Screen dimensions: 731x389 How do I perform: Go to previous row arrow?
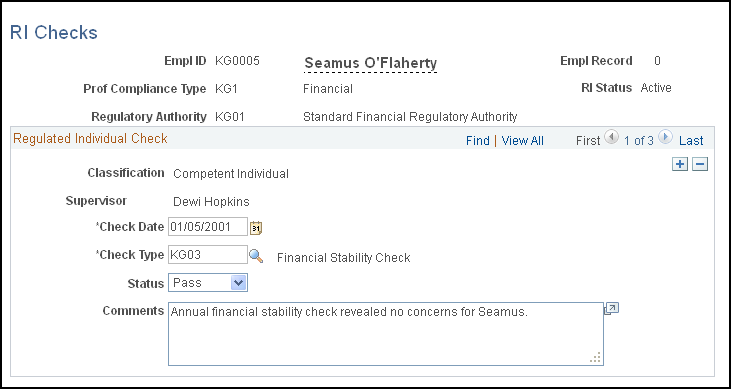(x=611, y=137)
